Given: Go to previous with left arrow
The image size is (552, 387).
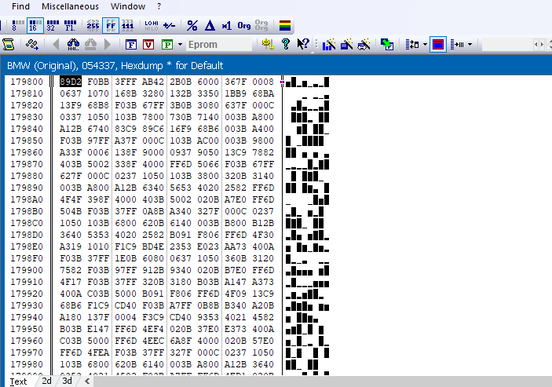Looking at the screenshot, I should (x=55, y=44).
